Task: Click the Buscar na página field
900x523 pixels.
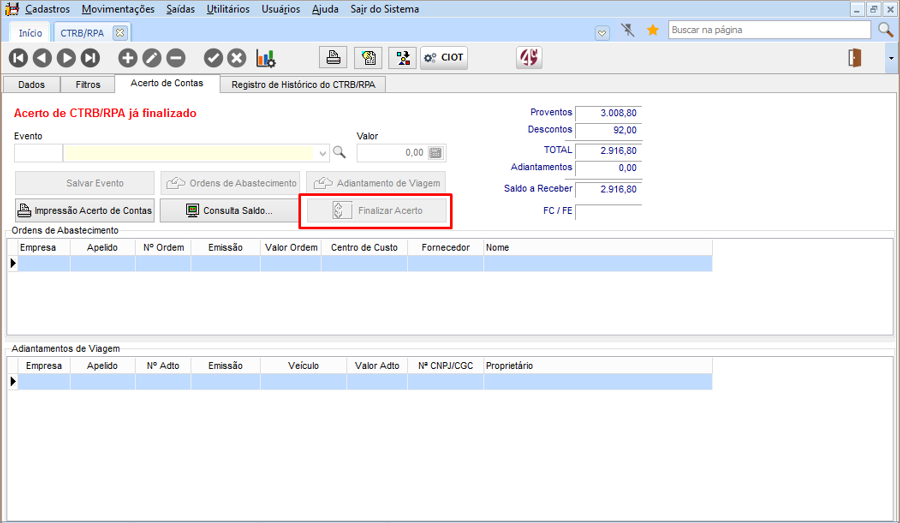Action: tap(769, 30)
